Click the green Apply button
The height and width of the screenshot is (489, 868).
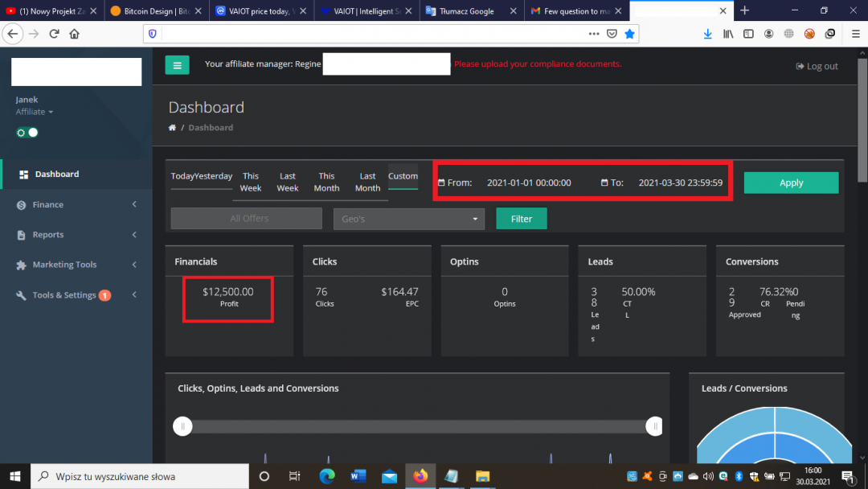[791, 183]
